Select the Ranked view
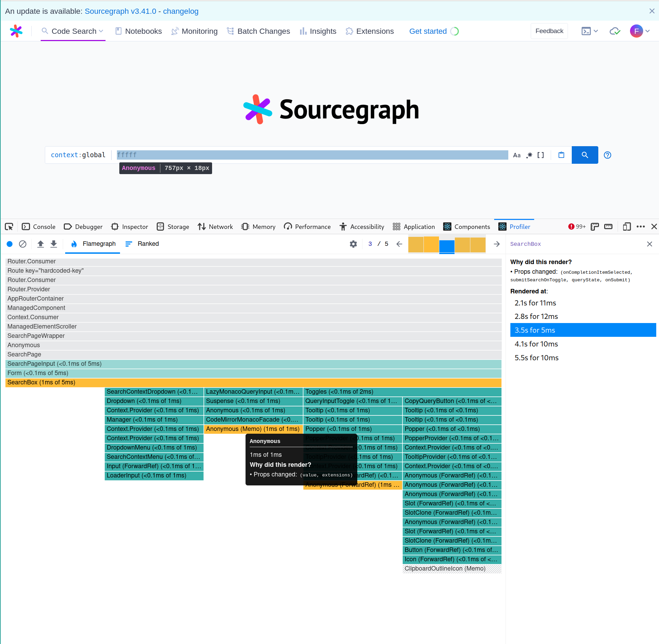Image resolution: width=659 pixels, height=644 pixels. tap(142, 244)
